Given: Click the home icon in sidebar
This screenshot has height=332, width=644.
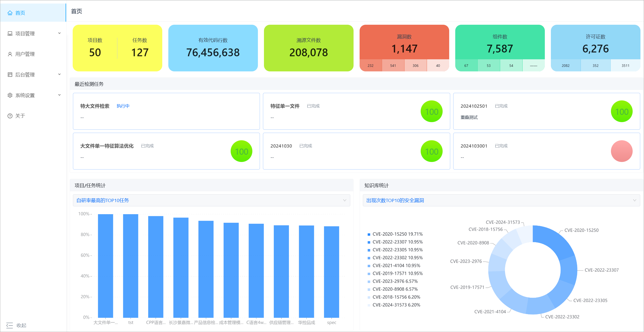Looking at the screenshot, I should 10,13.
